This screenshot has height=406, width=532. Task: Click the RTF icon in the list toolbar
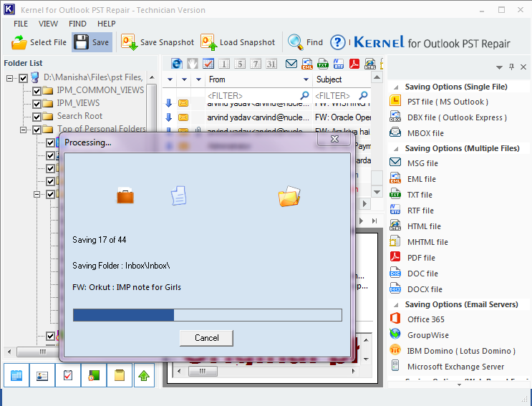[338, 64]
